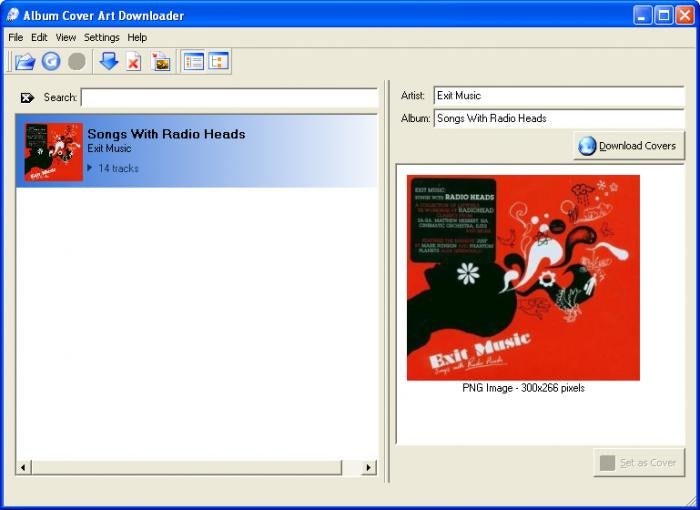The width and height of the screenshot is (700, 510).
Task: Click the Exit Music artist text in list
Action: pyautogui.click(x=109, y=148)
